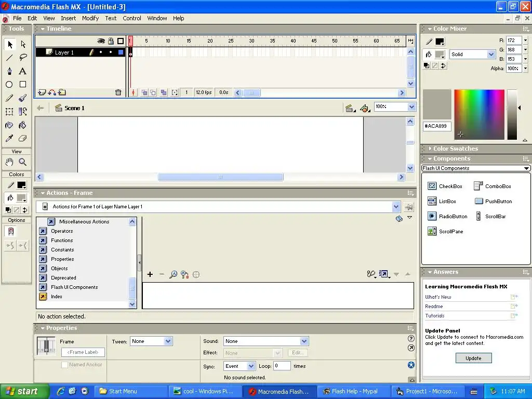
Task: Open the Control menu
Action: coord(132,18)
